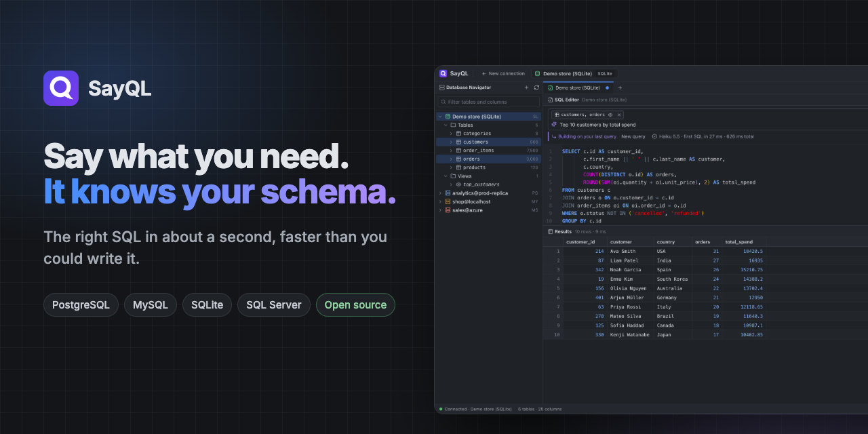This screenshot has height=434, width=868.
Task: Click the table icon beside products
Action: pos(458,167)
